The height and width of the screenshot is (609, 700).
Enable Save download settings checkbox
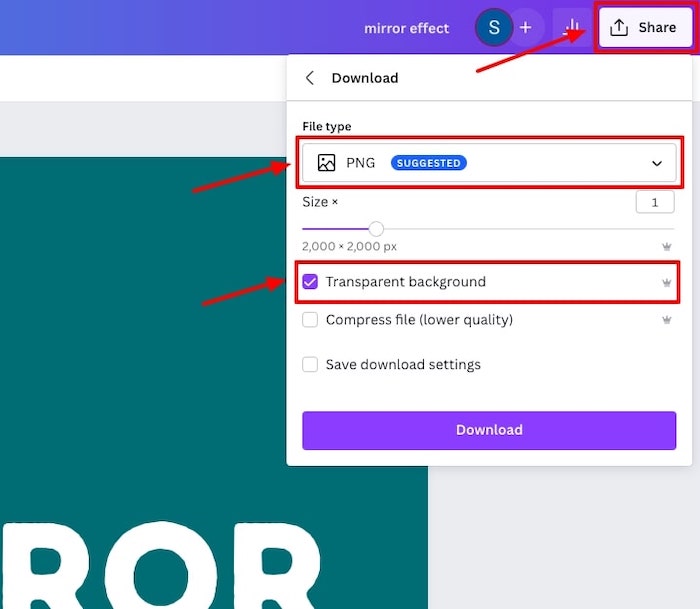310,364
